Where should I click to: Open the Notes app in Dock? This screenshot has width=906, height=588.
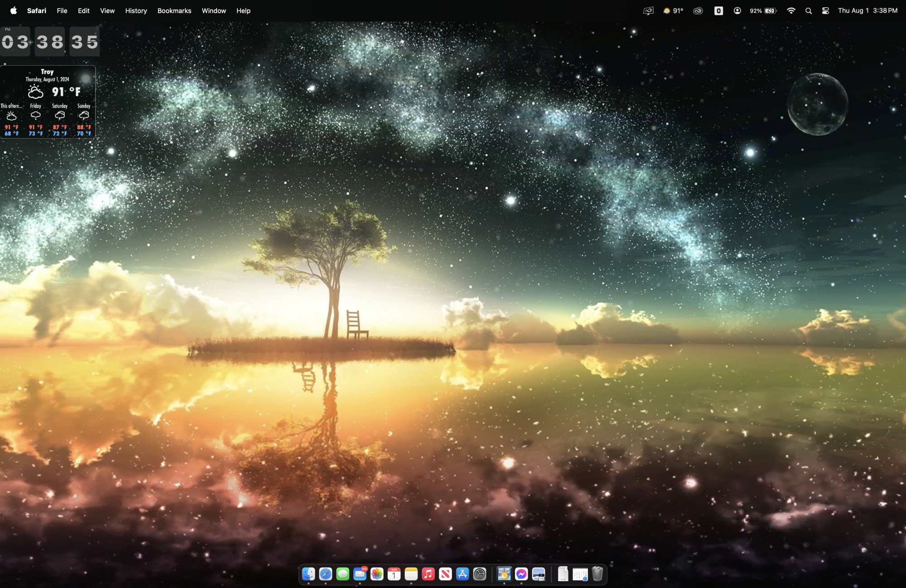pos(411,574)
